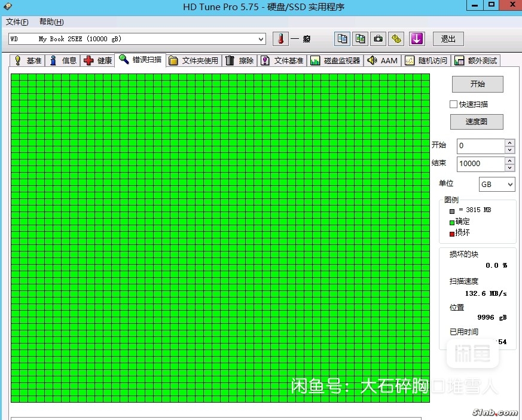This screenshot has height=420, width=522.
Task: Click the camera save screenshot icon
Action: [x=378, y=39]
